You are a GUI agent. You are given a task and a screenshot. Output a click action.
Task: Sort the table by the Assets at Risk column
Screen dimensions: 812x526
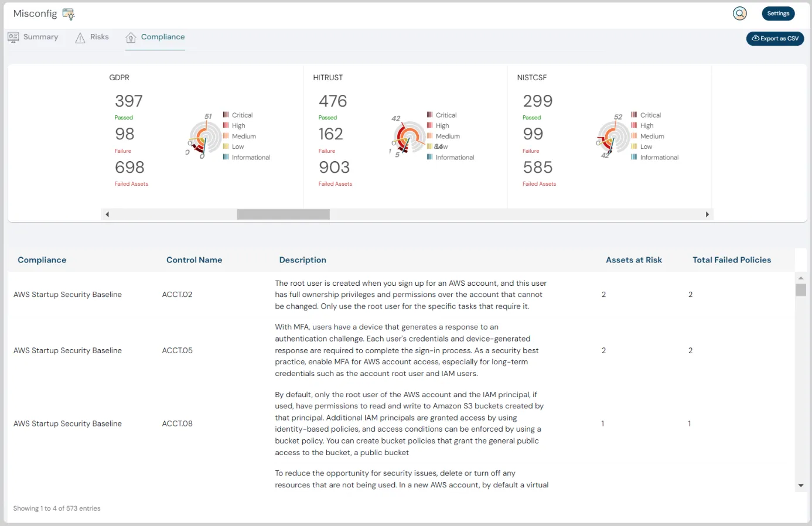tap(634, 259)
